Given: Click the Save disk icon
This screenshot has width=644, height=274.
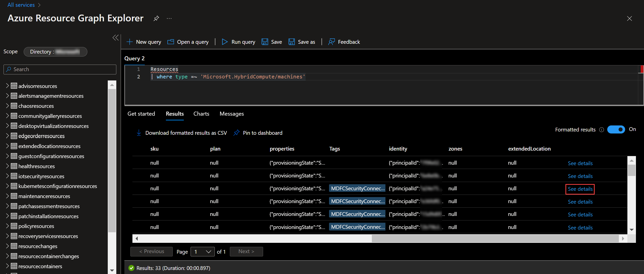Looking at the screenshot, I should pos(265,42).
